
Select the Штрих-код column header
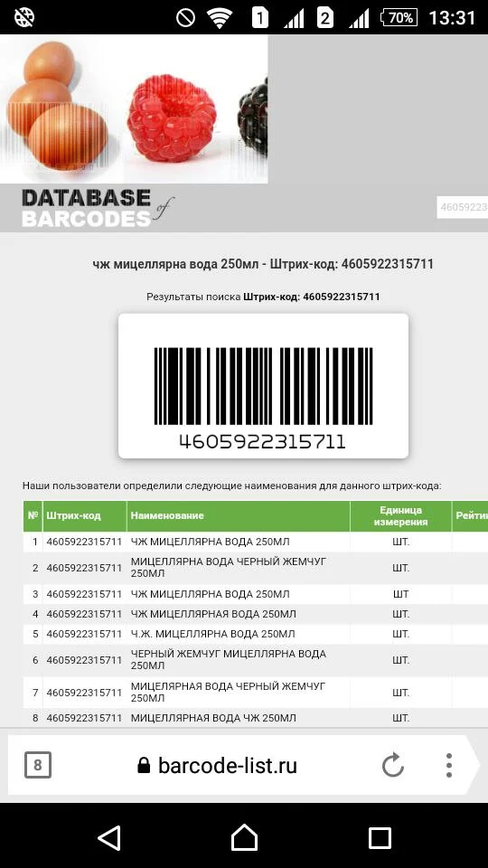point(85,516)
